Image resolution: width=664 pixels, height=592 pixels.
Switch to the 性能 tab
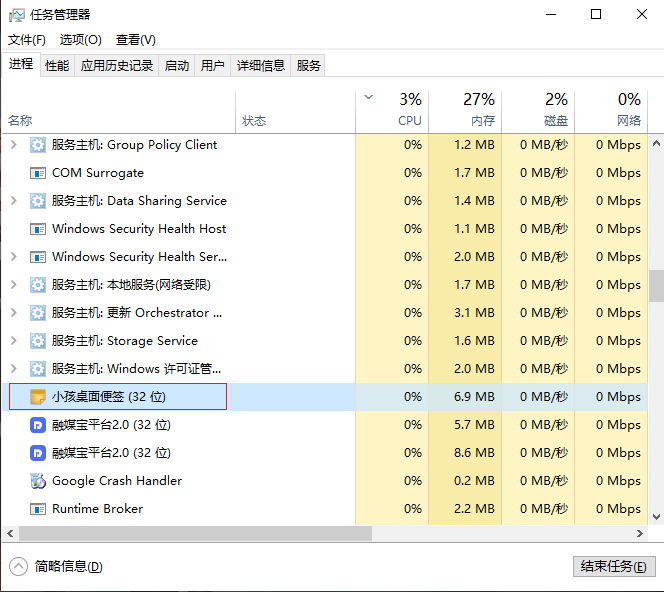point(57,66)
